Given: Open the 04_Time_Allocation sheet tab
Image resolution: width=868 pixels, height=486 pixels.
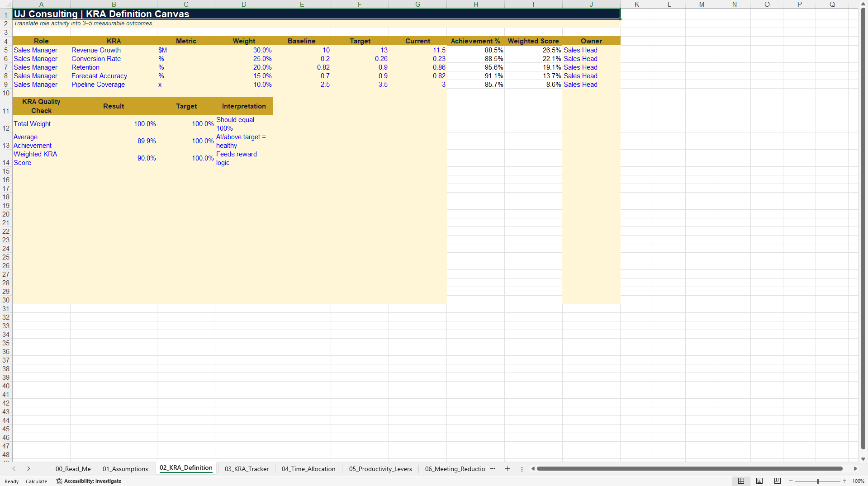Looking at the screenshot, I should [x=308, y=469].
